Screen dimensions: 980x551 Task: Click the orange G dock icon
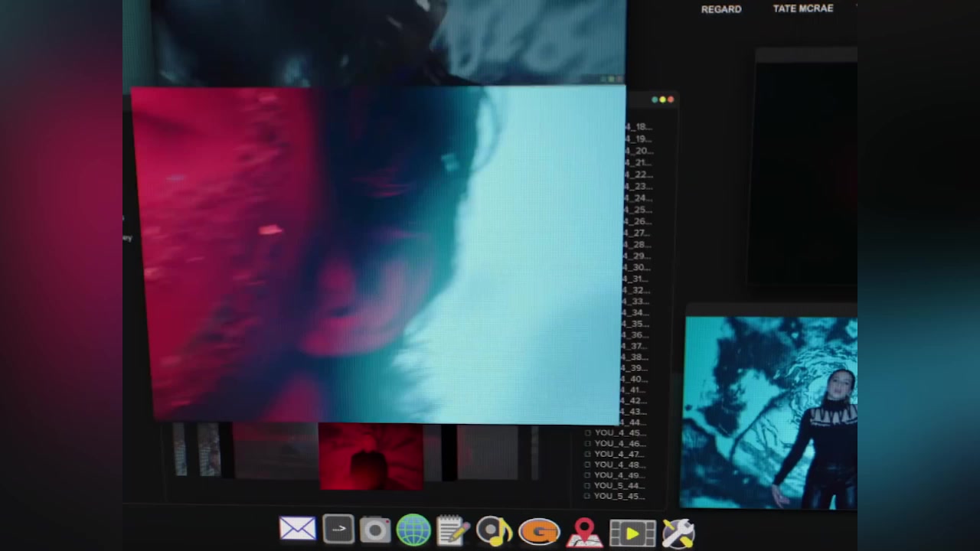click(x=539, y=532)
